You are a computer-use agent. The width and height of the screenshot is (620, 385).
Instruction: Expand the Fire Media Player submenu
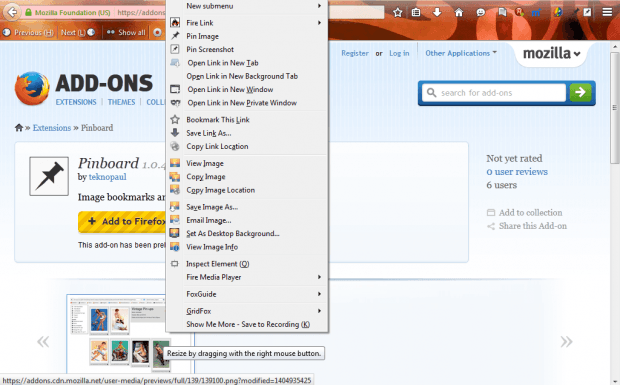[x=319, y=277]
